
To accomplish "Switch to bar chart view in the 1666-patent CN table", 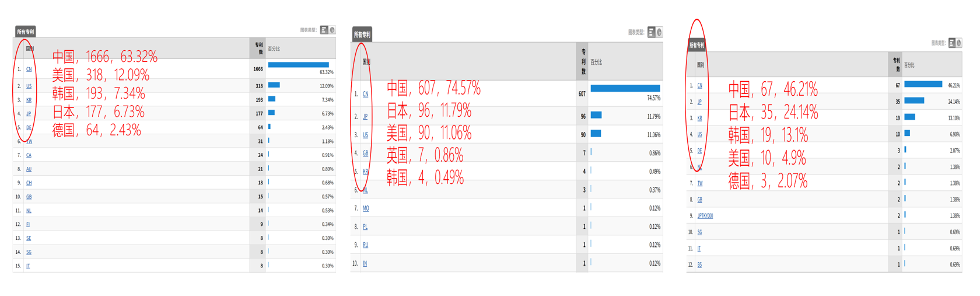I will pos(324,30).
